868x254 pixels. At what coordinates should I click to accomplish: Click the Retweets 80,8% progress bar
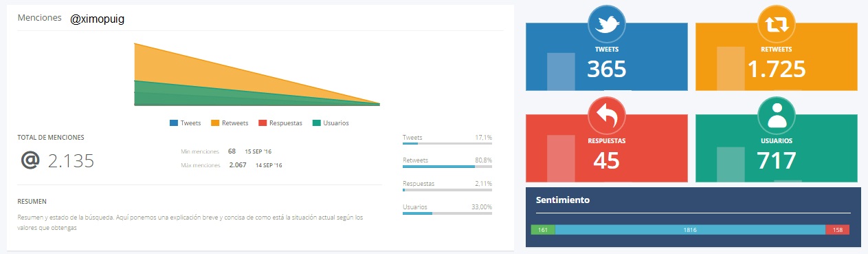pos(447,167)
